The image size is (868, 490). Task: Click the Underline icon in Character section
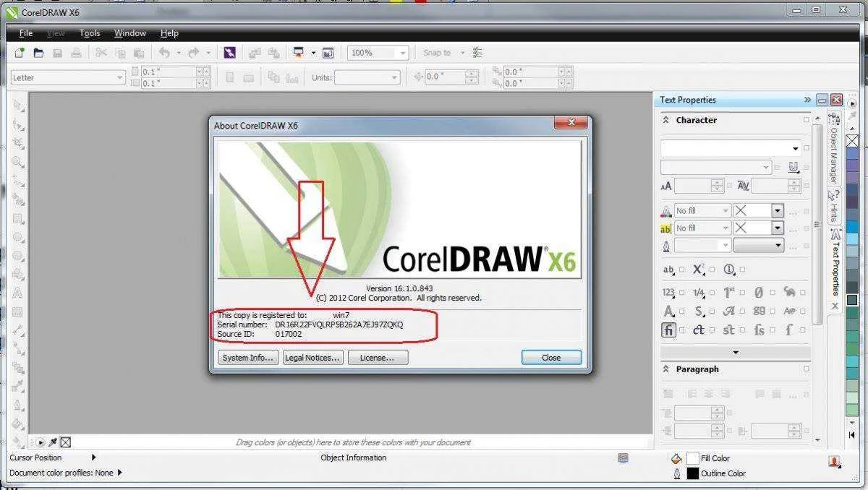tap(793, 167)
